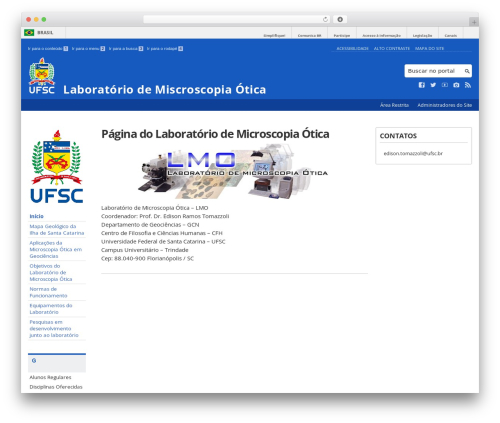Click the contact email edison.tomazzoli@ufsc.br
The height and width of the screenshot is (423, 500).
(x=413, y=153)
